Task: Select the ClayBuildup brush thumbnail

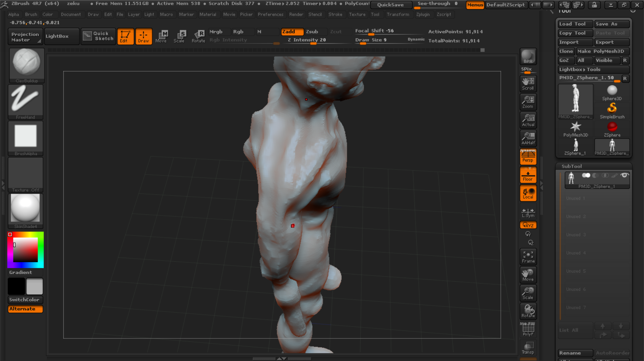Action: click(26, 65)
